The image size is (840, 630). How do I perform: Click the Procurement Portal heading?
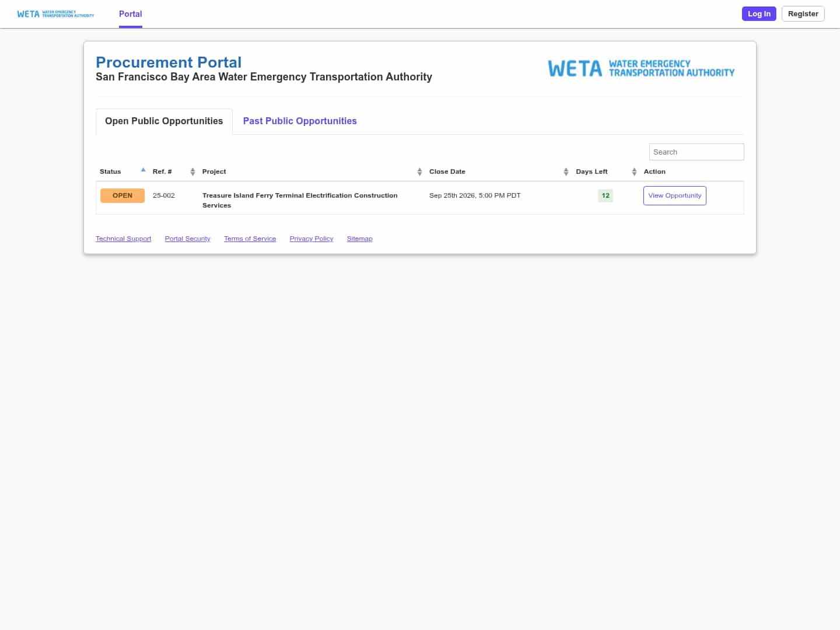(x=169, y=62)
